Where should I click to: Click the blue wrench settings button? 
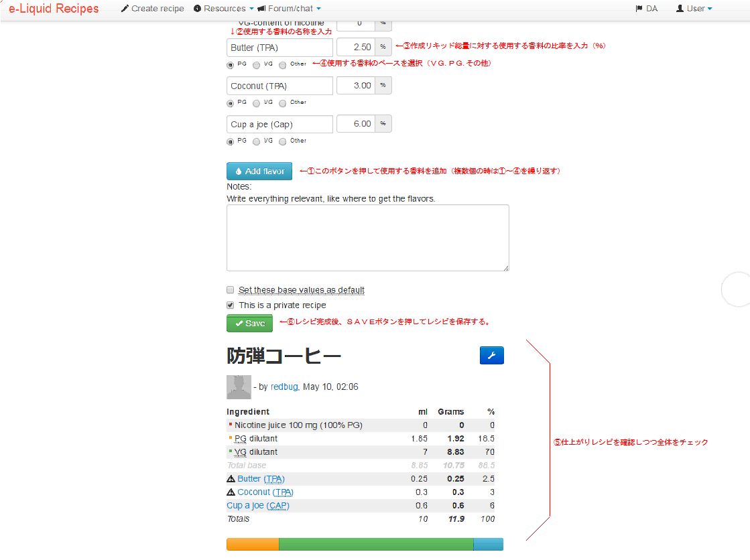pos(492,355)
